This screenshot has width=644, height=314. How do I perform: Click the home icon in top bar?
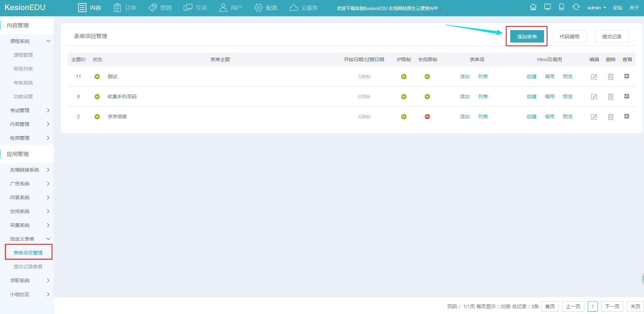coord(533,7)
